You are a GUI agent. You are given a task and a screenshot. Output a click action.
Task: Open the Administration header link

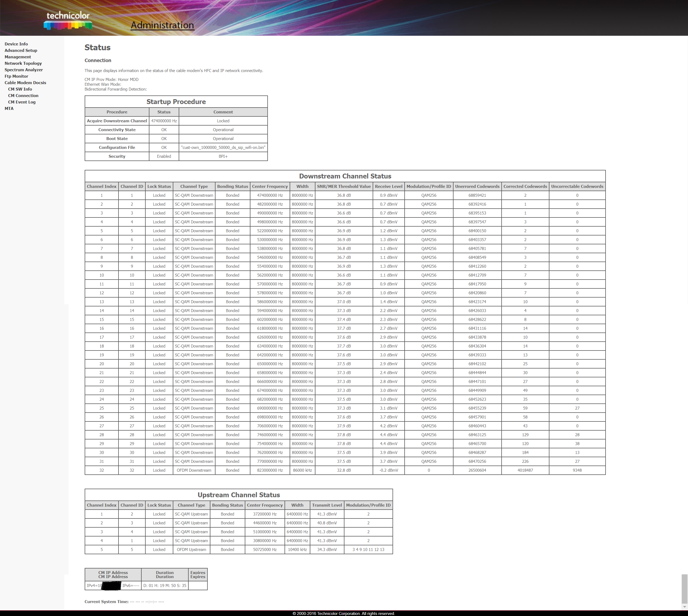[x=162, y=25]
